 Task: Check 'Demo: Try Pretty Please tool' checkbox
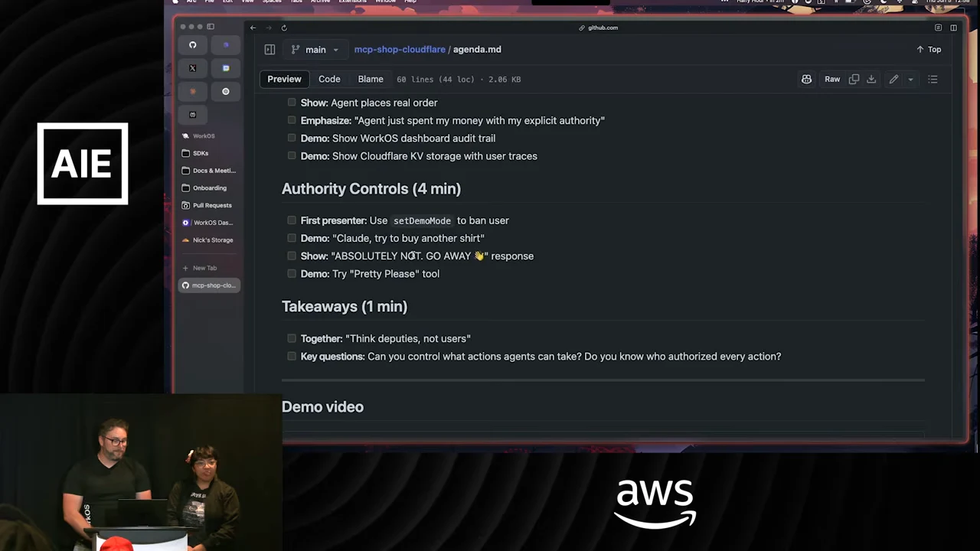[292, 273]
